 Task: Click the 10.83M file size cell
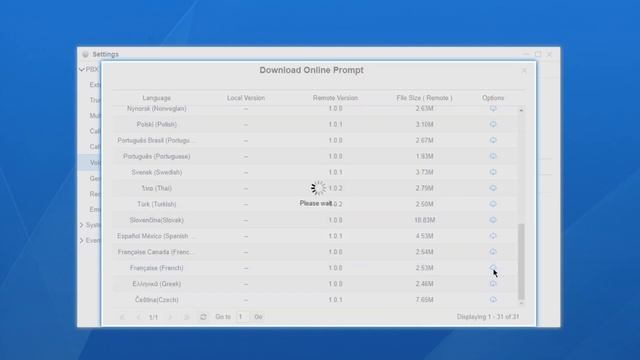(x=424, y=220)
